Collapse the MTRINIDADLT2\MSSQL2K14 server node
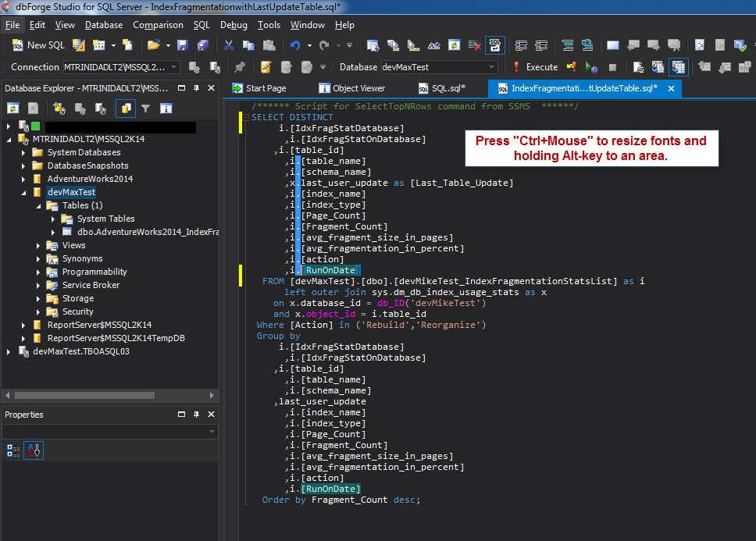The width and height of the screenshot is (756, 541). 9,139
